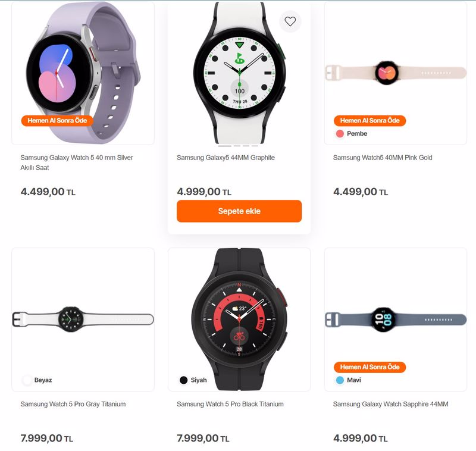Open the lavender Galaxy Watch 5 Silver image

[x=83, y=73]
